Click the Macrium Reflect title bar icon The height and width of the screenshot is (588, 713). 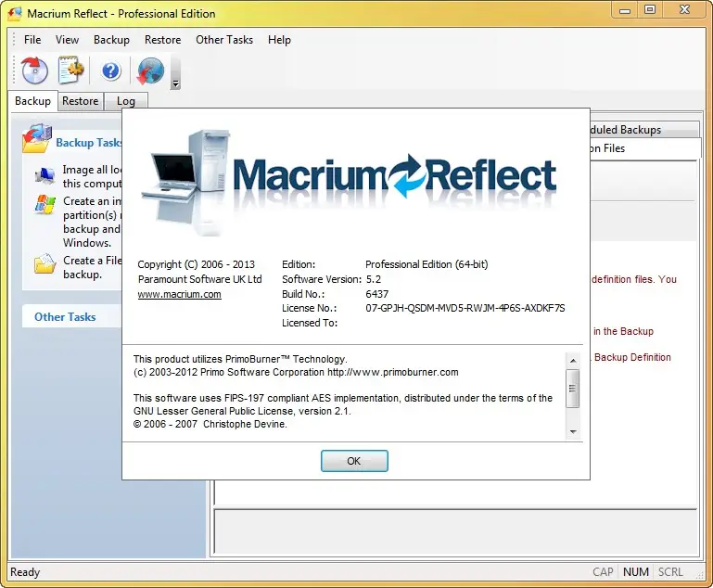pos(15,14)
